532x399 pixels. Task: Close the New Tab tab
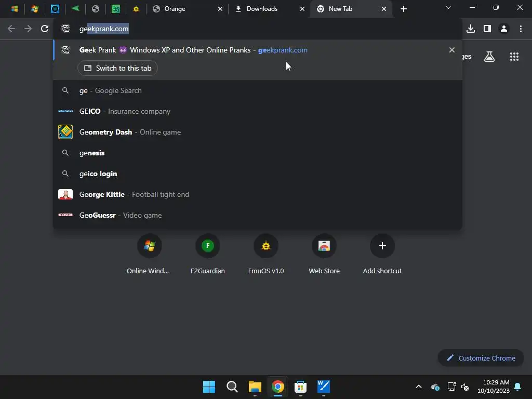point(384,9)
